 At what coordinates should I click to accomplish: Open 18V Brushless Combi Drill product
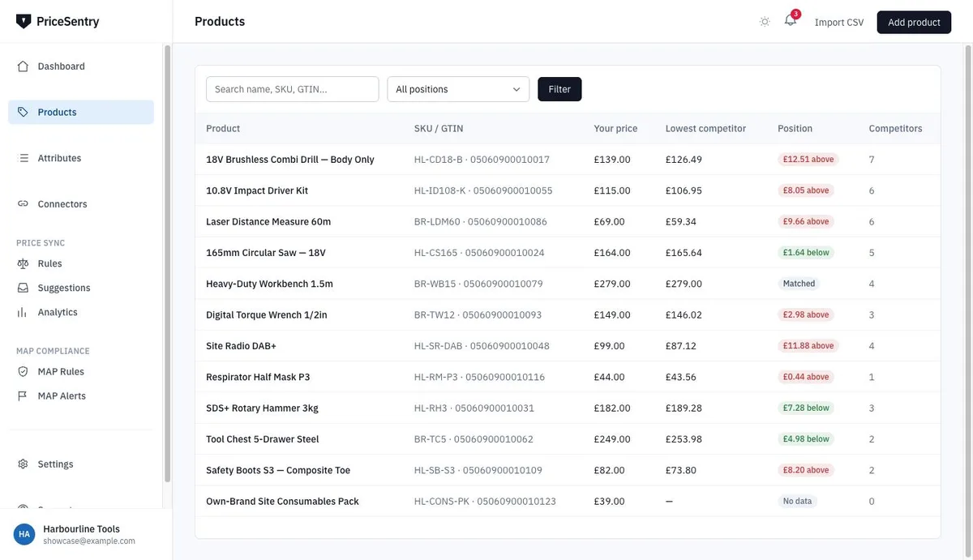[290, 160]
